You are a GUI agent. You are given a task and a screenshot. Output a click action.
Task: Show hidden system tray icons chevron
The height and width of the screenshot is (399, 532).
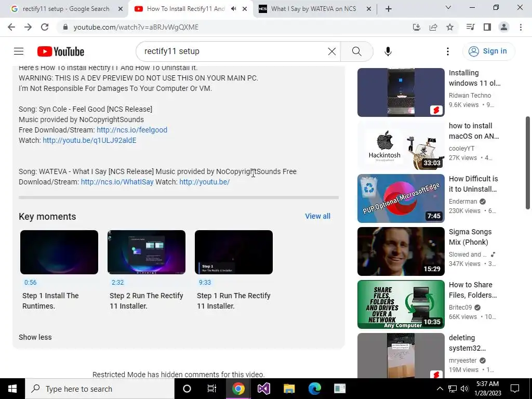click(x=440, y=389)
